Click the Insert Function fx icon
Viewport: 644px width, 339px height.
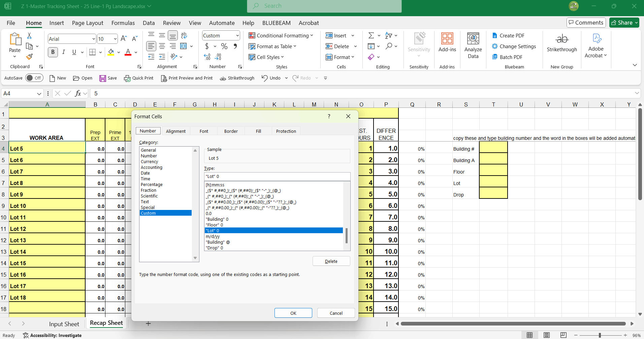tap(78, 93)
